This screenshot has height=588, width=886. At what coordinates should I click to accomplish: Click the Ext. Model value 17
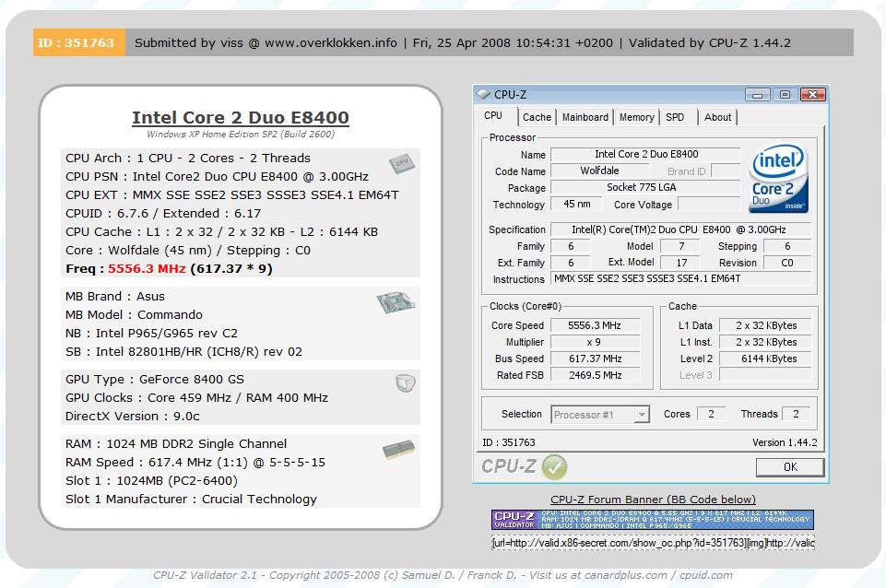point(681,263)
